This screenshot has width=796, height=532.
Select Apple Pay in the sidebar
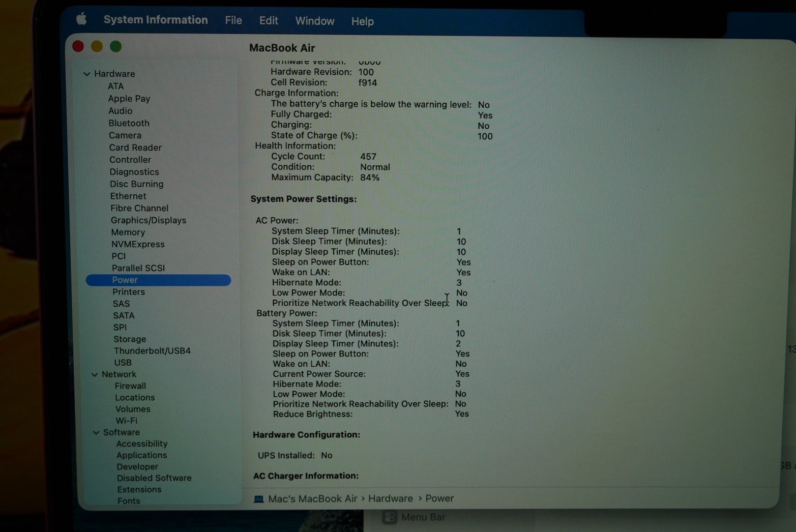[129, 98]
